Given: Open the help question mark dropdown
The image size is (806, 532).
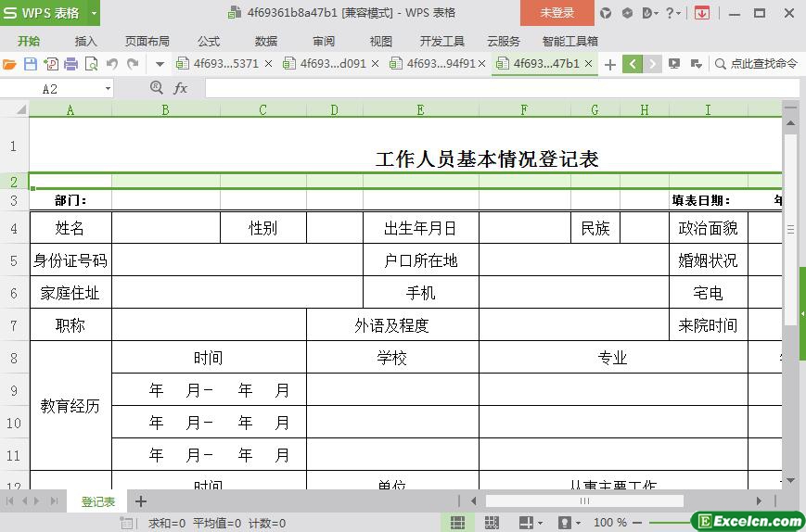Looking at the screenshot, I should coord(672,13).
